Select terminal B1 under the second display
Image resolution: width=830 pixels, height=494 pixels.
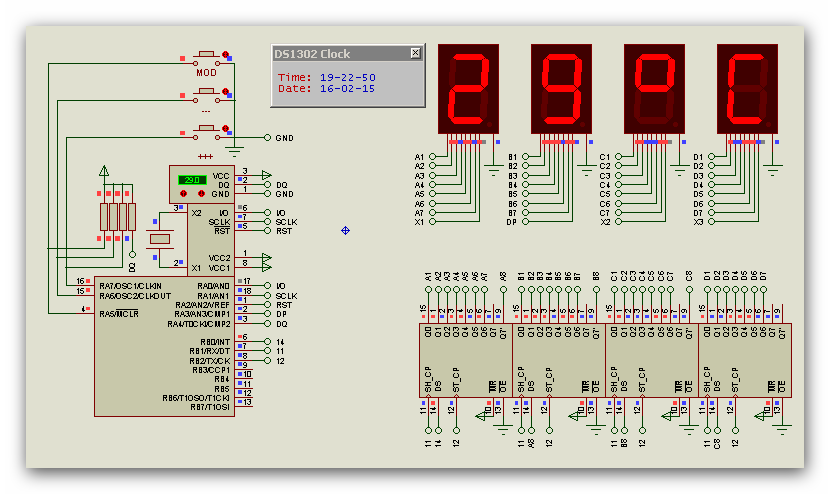(x=526, y=157)
